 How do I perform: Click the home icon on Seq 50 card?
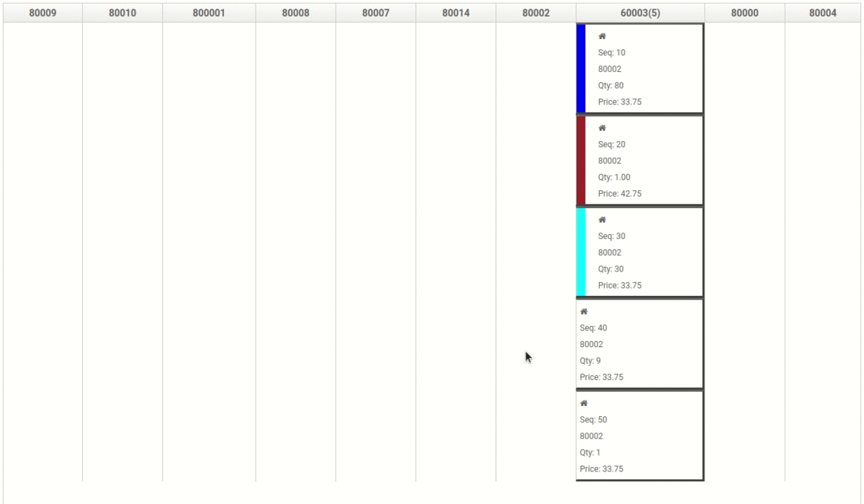584,403
